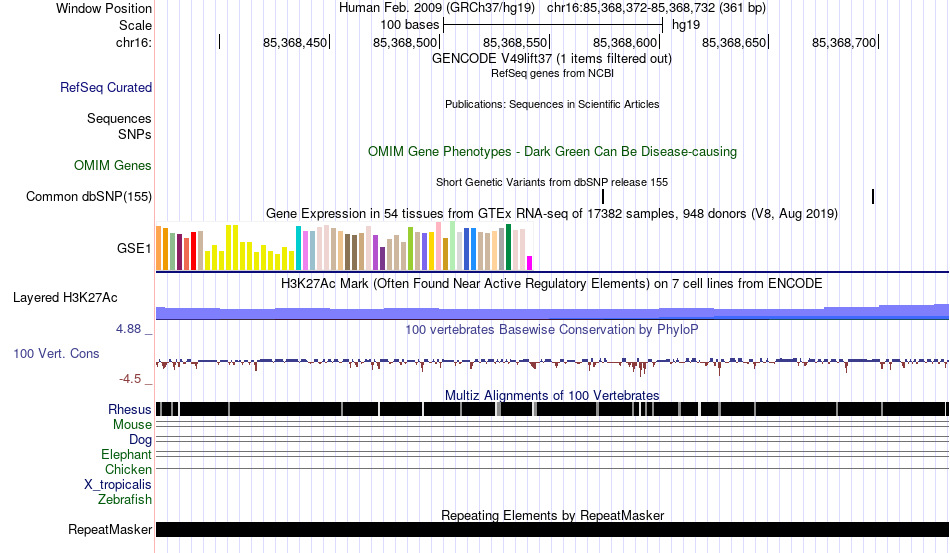Click the GSE1 gene expression label

tap(134, 248)
